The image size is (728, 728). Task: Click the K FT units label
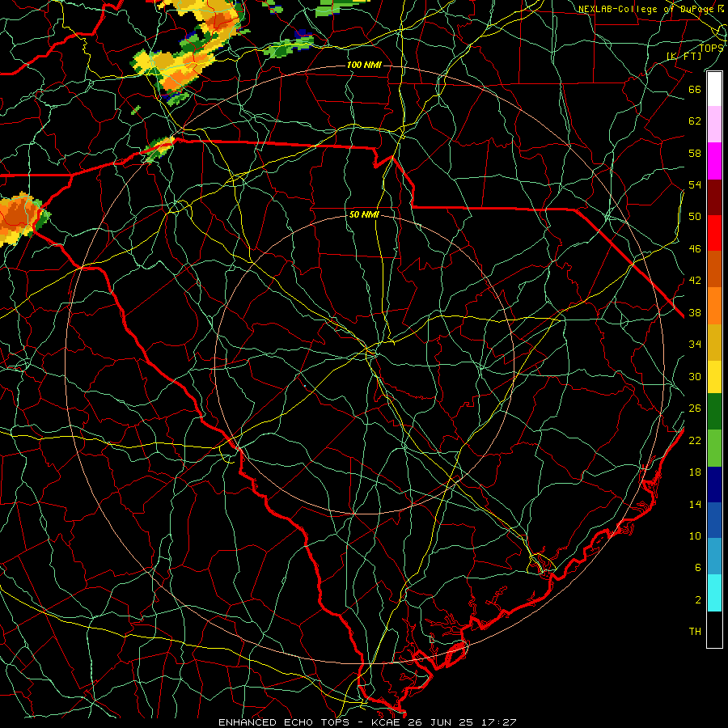tap(684, 56)
